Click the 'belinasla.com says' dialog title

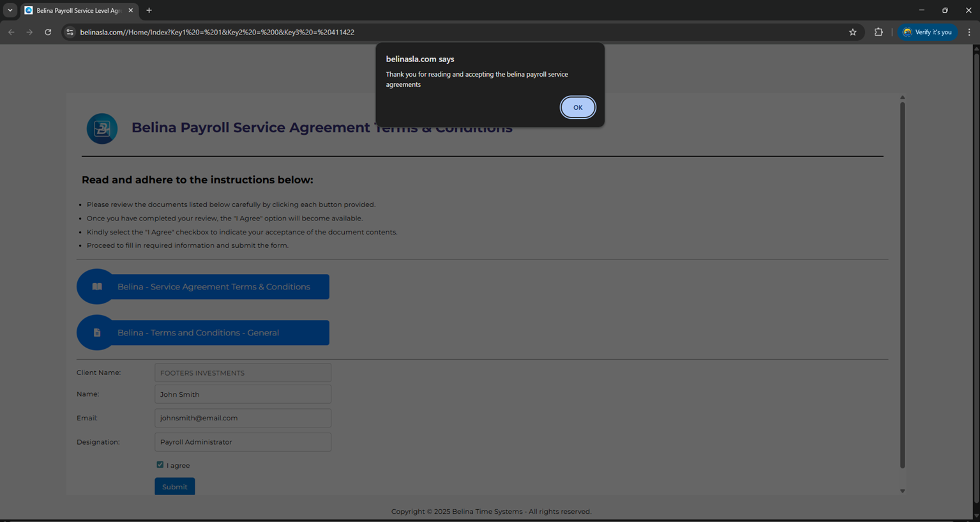tap(420, 59)
